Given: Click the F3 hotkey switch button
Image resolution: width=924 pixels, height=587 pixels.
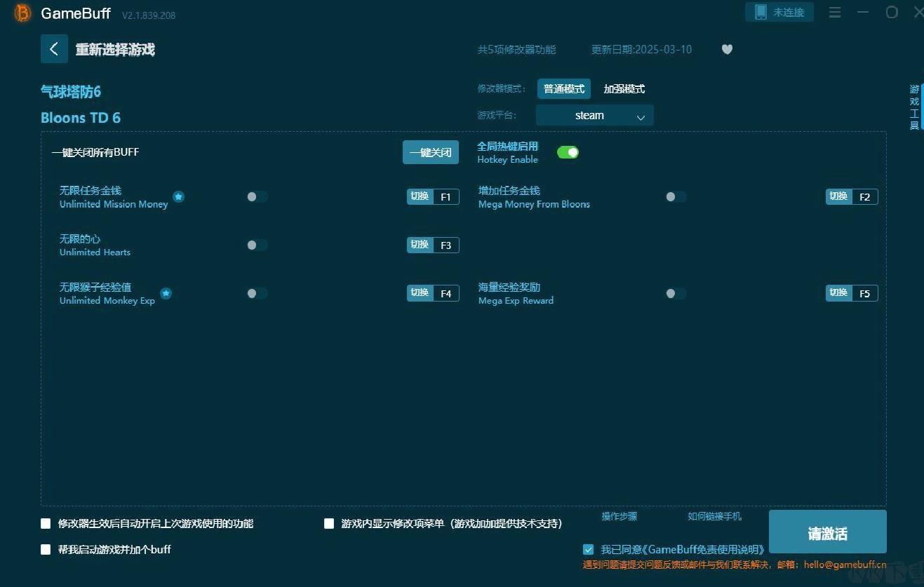Looking at the screenshot, I should [x=433, y=245].
